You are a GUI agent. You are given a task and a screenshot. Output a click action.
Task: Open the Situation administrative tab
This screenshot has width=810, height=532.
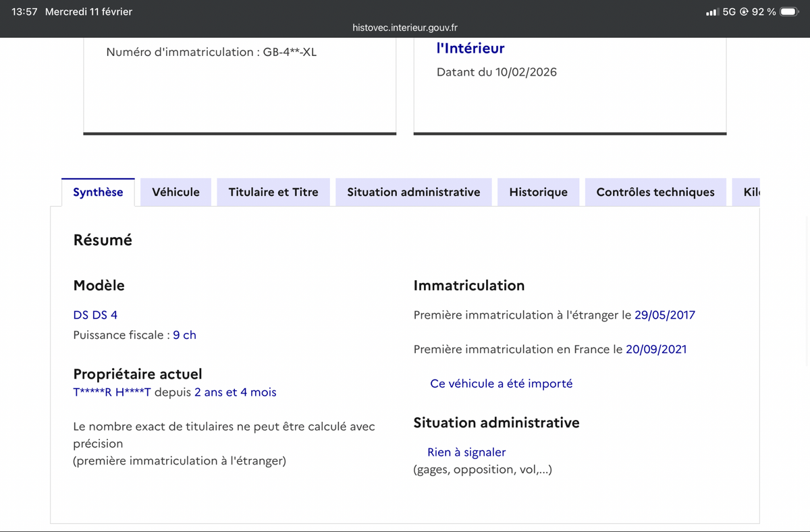point(413,192)
